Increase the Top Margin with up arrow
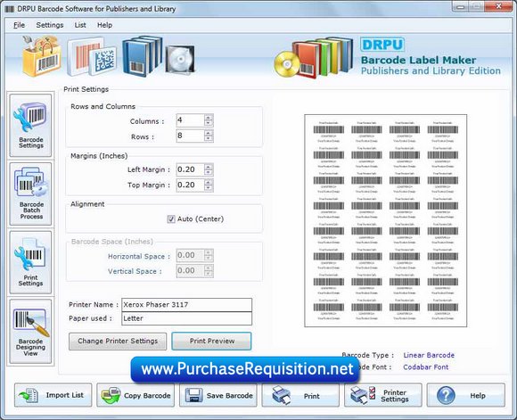 [x=209, y=182]
